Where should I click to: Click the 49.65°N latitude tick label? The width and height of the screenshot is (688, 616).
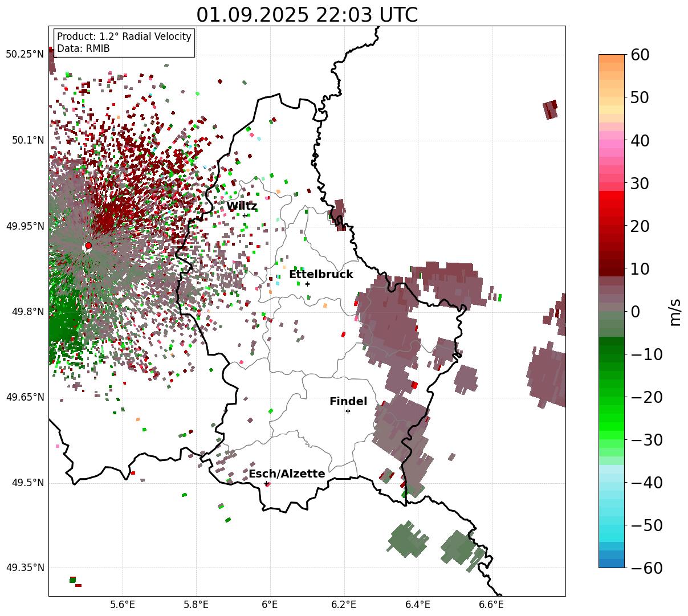[x=25, y=397]
